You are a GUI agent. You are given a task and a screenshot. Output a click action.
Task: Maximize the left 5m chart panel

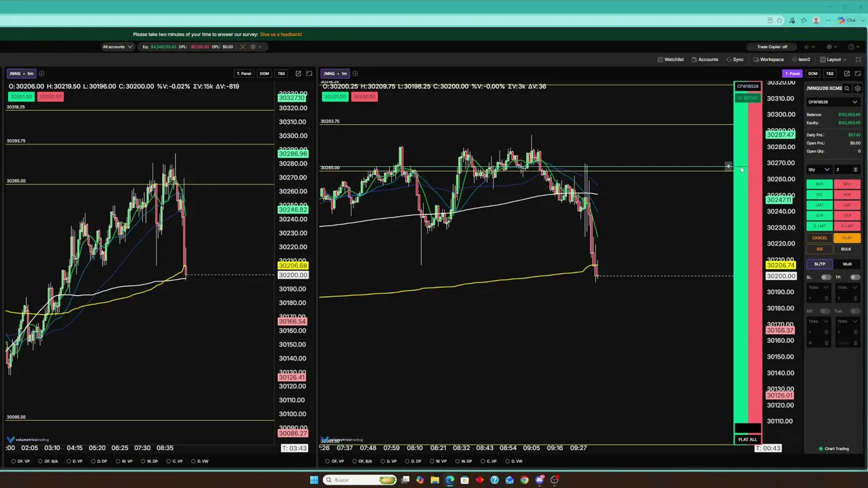pyautogui.click(x=309, y=73)
